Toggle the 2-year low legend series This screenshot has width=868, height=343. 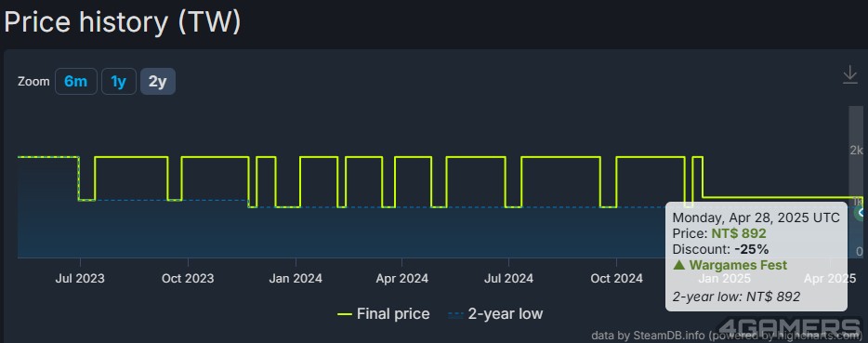pos(495,313)
